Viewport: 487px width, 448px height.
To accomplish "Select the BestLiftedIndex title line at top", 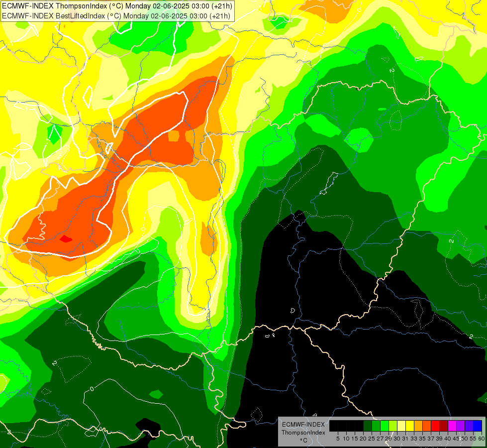I will click(116, 16).
